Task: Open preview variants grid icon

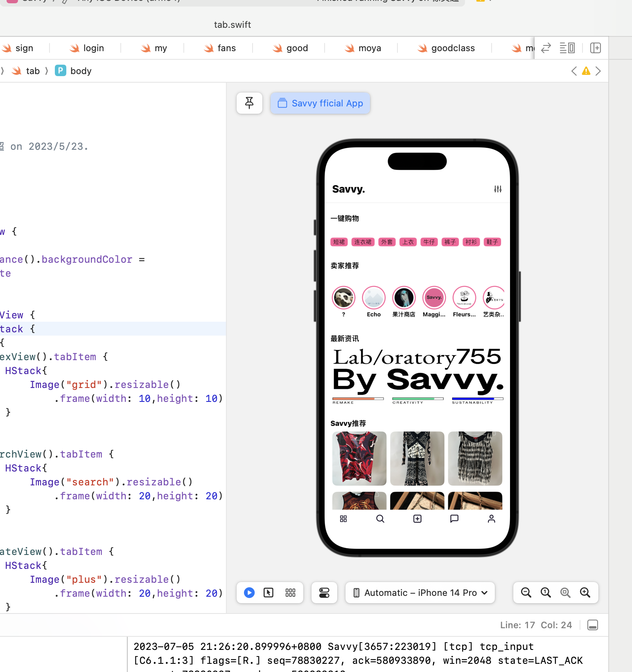Action: tap(291, 593)
